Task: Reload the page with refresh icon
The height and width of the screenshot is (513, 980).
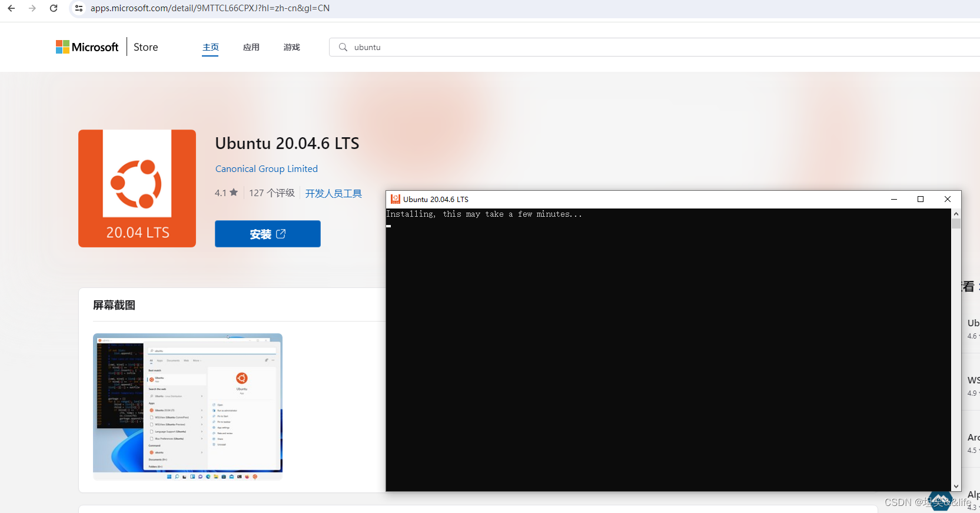Action: [x=54, y=8]
